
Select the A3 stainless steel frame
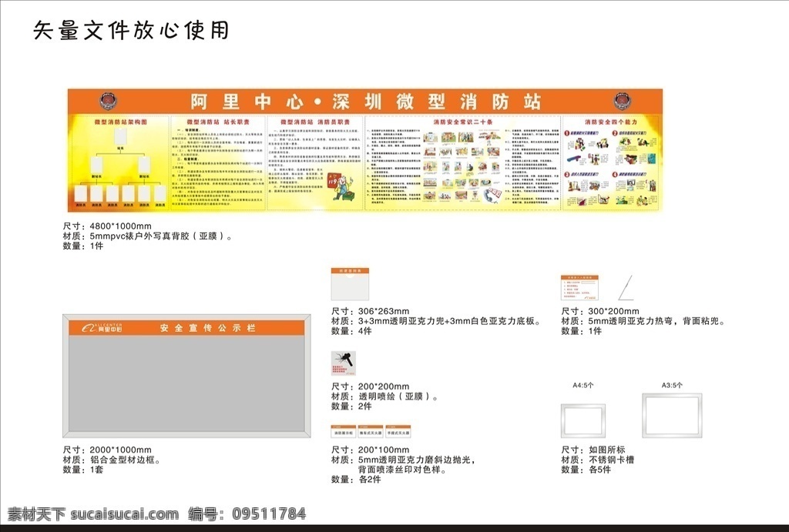(x=672, y=415)
